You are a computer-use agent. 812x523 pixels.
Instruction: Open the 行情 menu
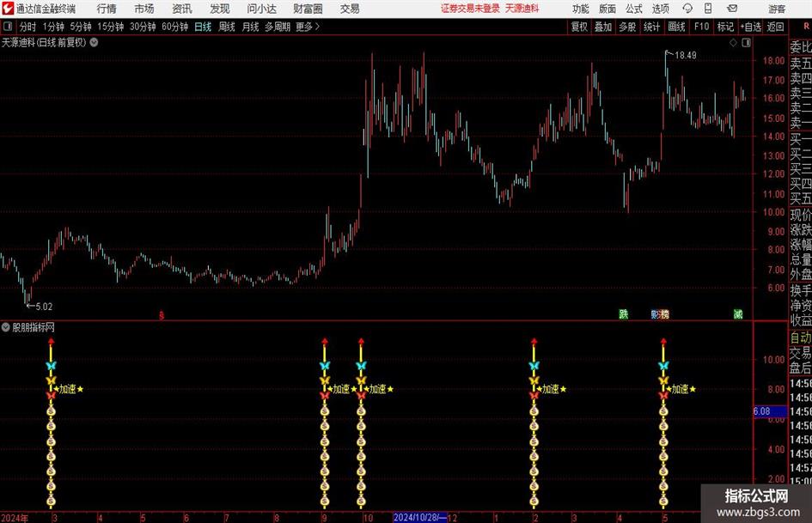point(107,9)
